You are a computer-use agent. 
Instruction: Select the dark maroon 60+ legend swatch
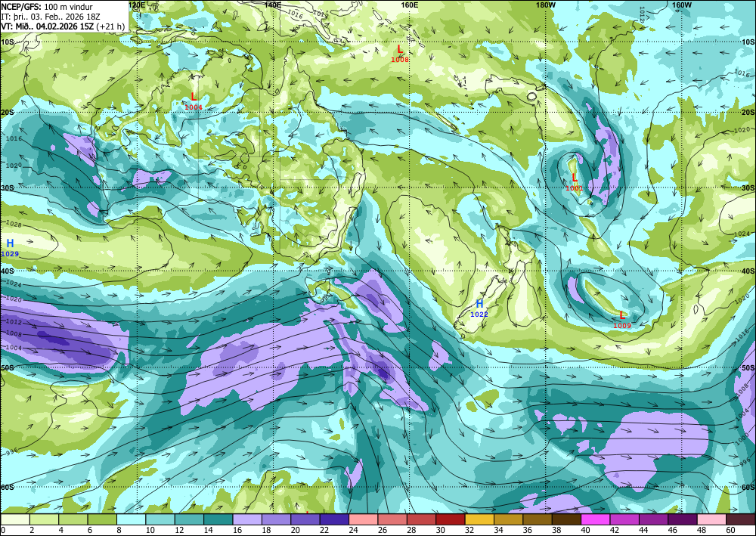click(741, 519)
